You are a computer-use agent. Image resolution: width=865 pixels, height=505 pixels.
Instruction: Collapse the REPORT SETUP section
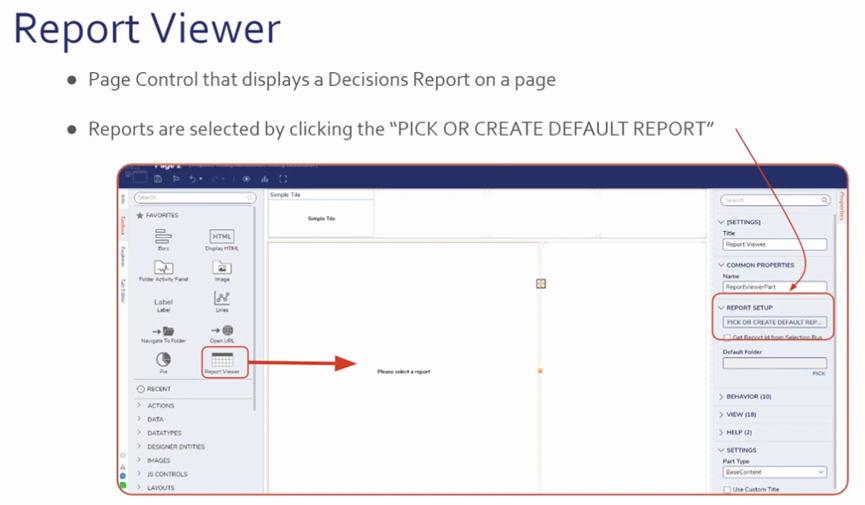pyautogui.click(x=721, y=307)
